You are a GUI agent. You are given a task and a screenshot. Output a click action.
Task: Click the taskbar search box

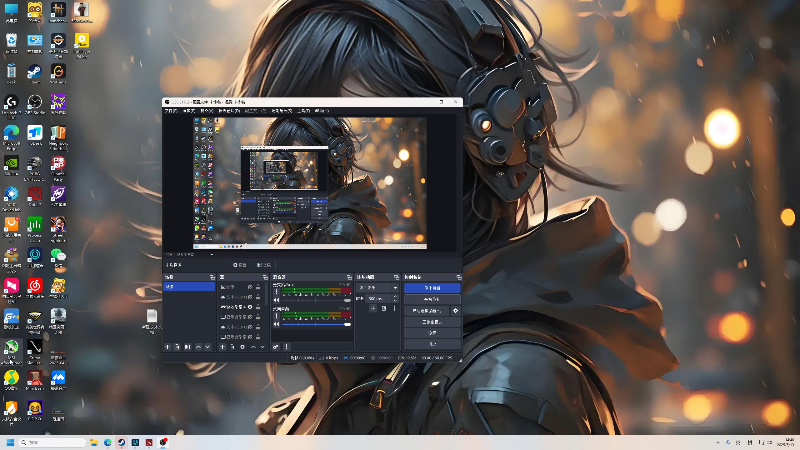pos(52,442)
